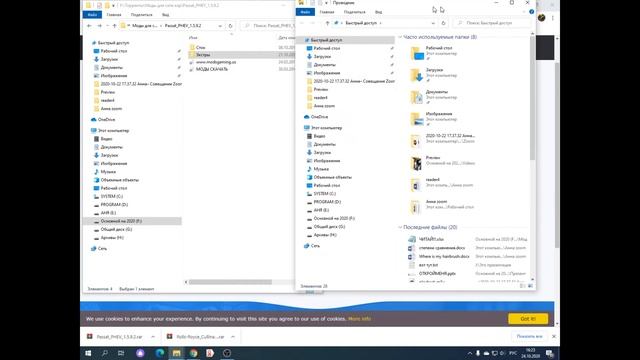Screen dimensions: 640x360
Task: Click the horizontal scrollbar in the Passat_PHEV window
Action: (231, 282)
